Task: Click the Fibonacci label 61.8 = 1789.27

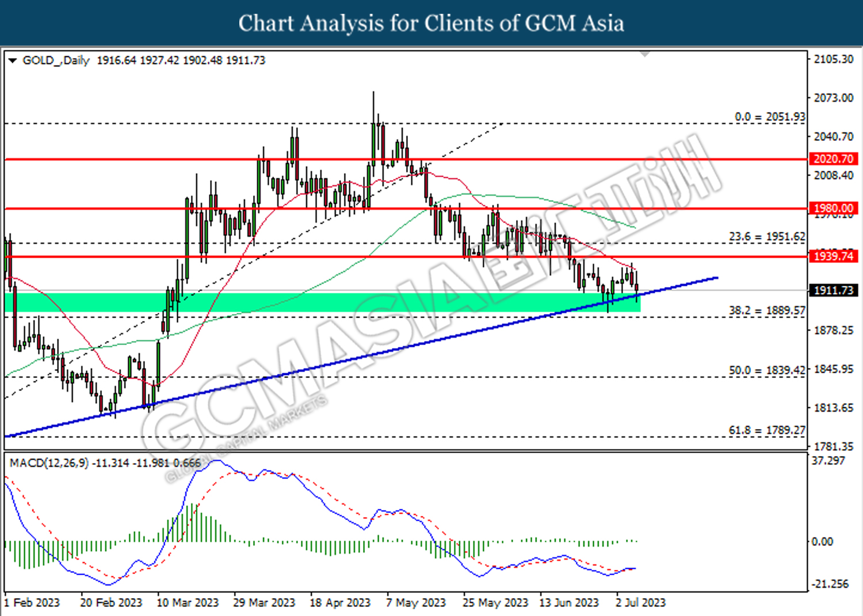Action: click(x=767, y=430)
